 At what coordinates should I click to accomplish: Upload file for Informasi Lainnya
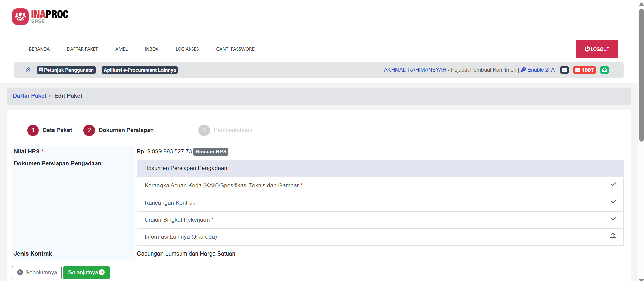613,236
